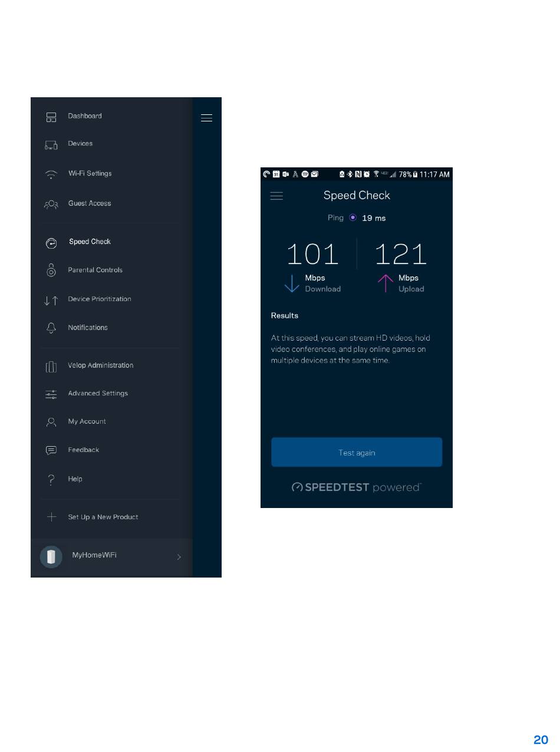This screenshot has height=752, width=560.
Task: Click the 121 upload speed value
Action: click(x=401, y=254)
